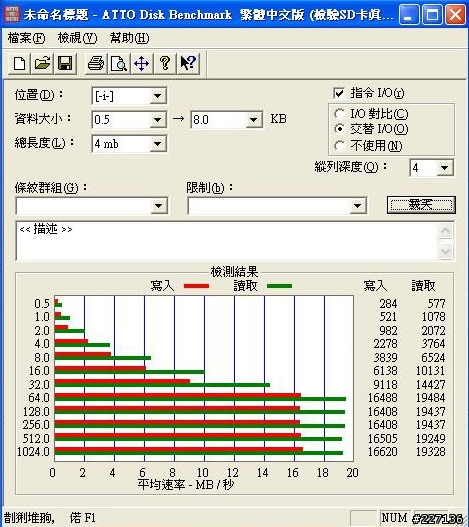Click the ATTO application title icon
469x527 pixels.
tap(12, 14)
